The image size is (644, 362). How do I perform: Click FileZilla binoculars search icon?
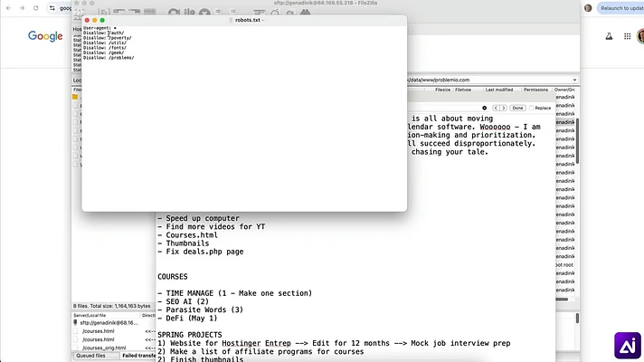click(x=305, y=13)
